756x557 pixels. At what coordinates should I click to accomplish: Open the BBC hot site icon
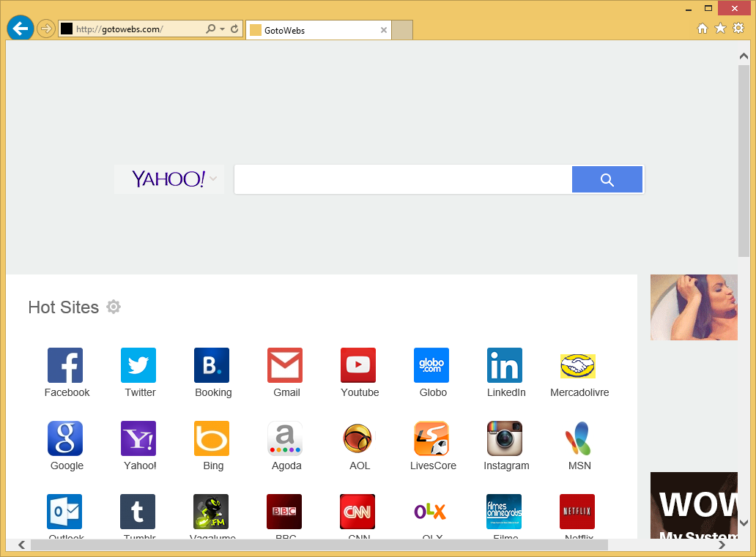pos(284,512)
